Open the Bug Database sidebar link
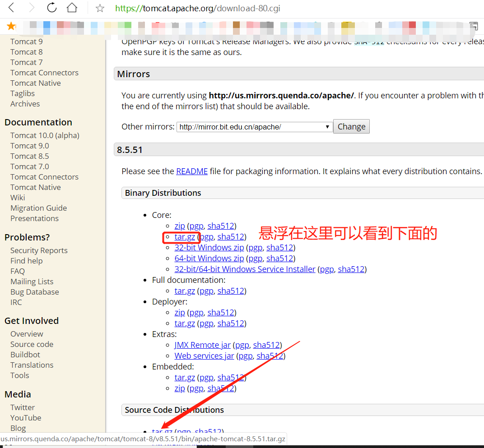Viewport: 484px width, 448px height. pos(34,292)
